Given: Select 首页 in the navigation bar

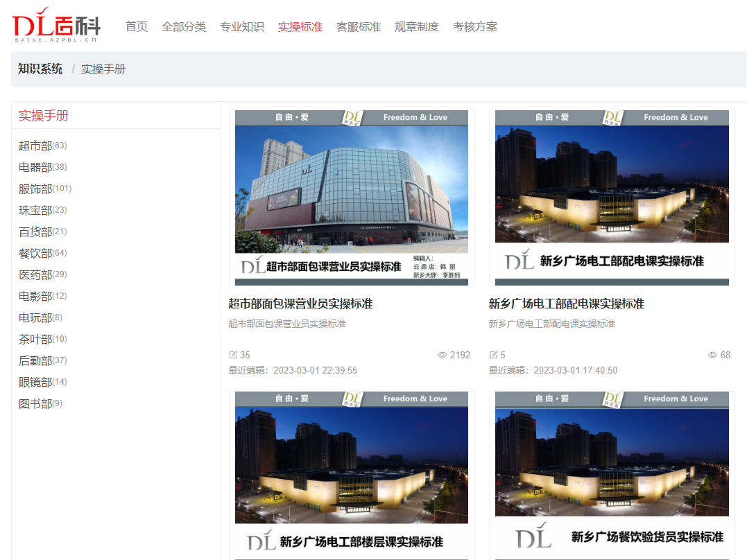Looking at the screenshot, I should (136, 27).
